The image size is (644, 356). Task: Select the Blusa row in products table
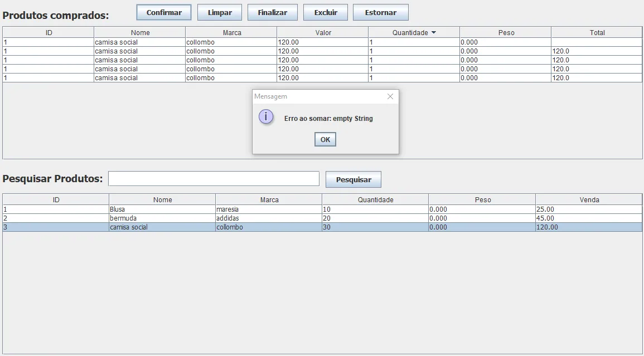(x=162, y=209)
